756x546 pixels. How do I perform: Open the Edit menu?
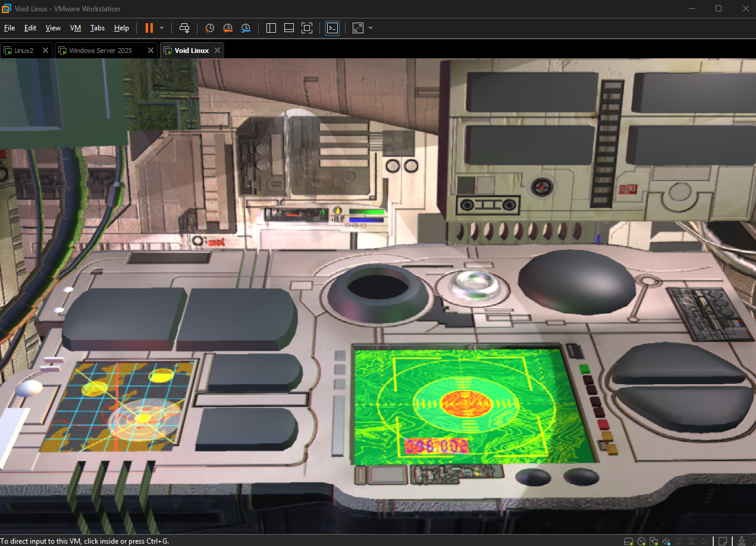[30, 28]
